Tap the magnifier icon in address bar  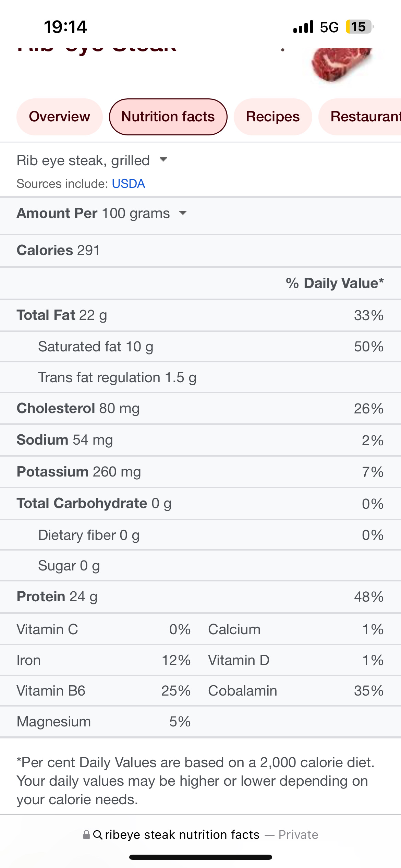(98, 835)
